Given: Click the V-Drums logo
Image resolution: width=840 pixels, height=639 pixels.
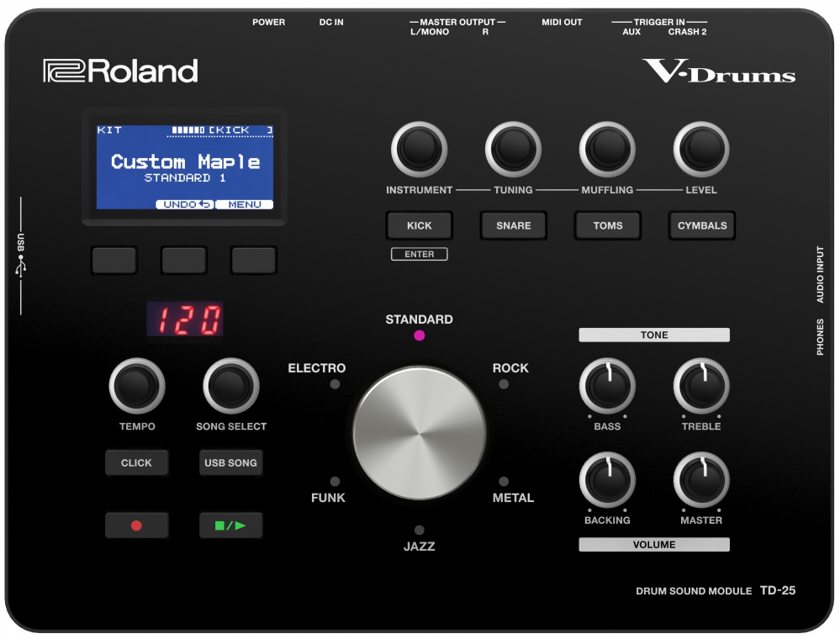Looking at the screenshot, I should [x=719, y=71].
